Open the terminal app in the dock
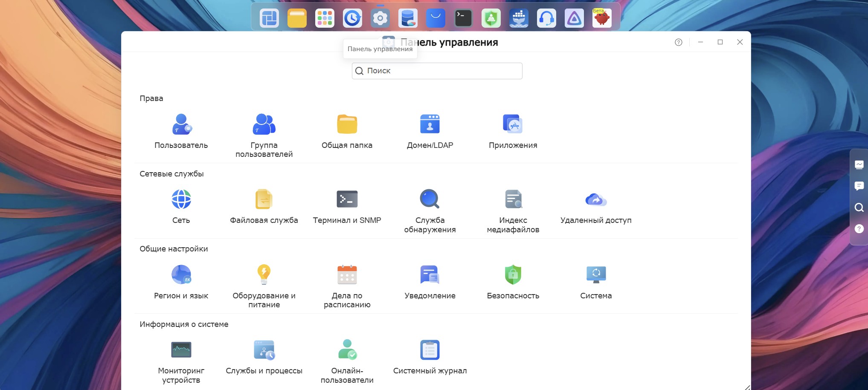 463,18
